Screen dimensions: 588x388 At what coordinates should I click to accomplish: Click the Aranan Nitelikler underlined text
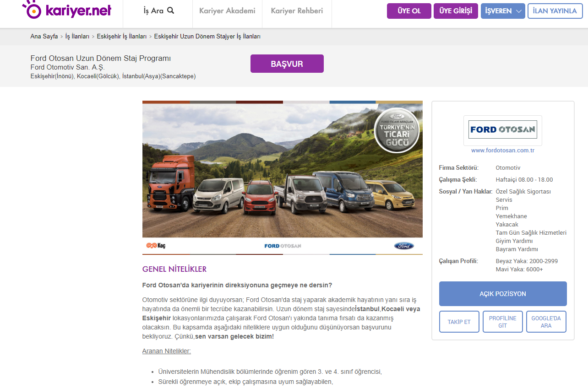[167, 351]
